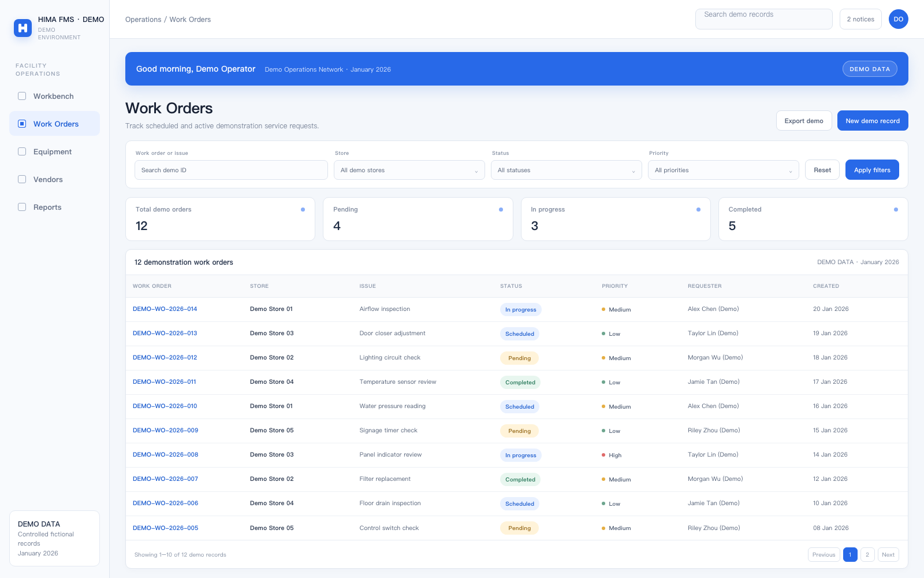The width and height of the screenshot is (924, 578).
Task: Click the Equipment sidebar icon
Action: 22,151
